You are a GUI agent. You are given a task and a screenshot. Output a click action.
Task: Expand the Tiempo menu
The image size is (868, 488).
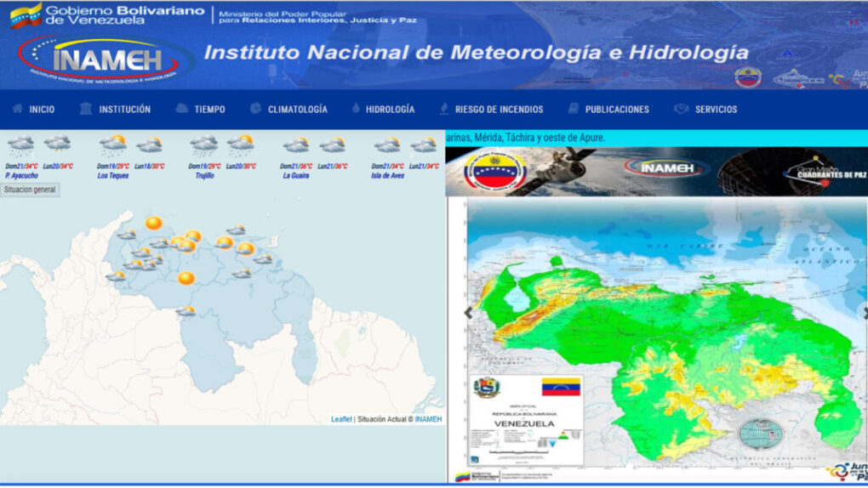[x=201, y=109]
